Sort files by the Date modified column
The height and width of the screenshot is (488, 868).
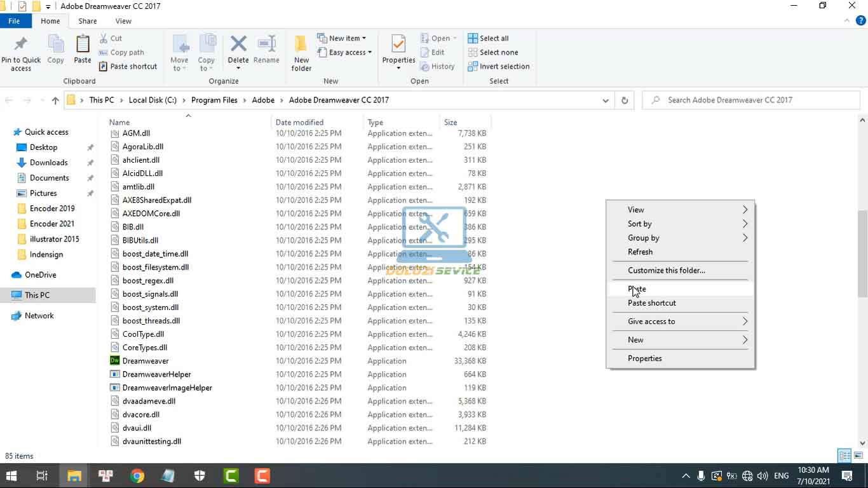299,122
